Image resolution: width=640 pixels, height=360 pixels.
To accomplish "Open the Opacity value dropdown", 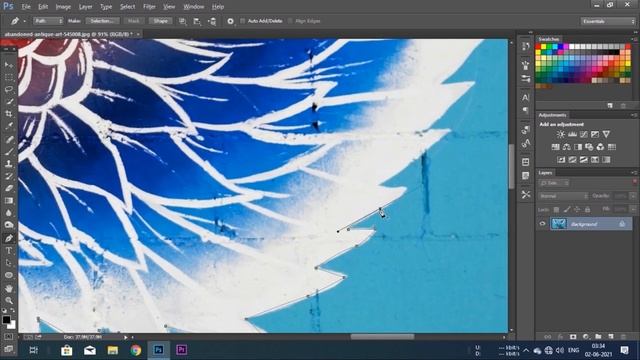I will click(x=633, y=196).
